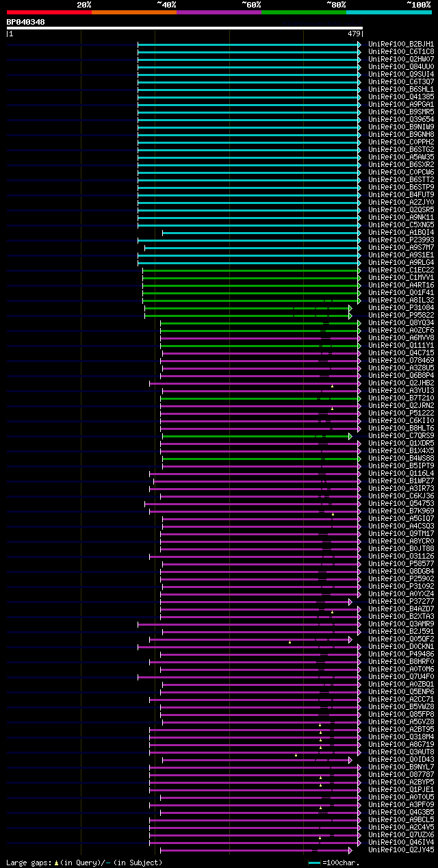Click the cyan ~100% legend color segment
The height and width of the screenshot is (868, 438).
point(388,12)
